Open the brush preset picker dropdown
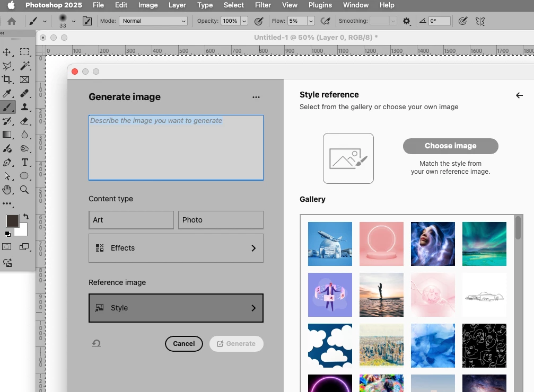This screenshot has width=534, height=392. click(x=74, y=21)
